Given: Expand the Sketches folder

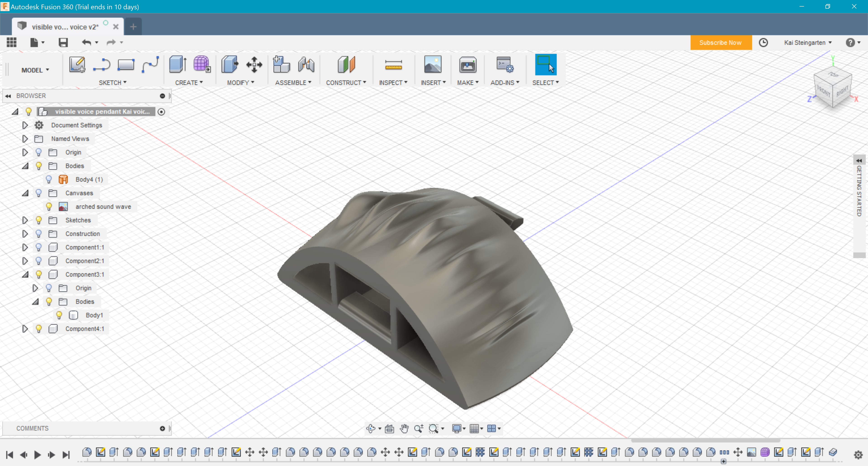Looking at the screenshot, I should click(x=25, y=220).
